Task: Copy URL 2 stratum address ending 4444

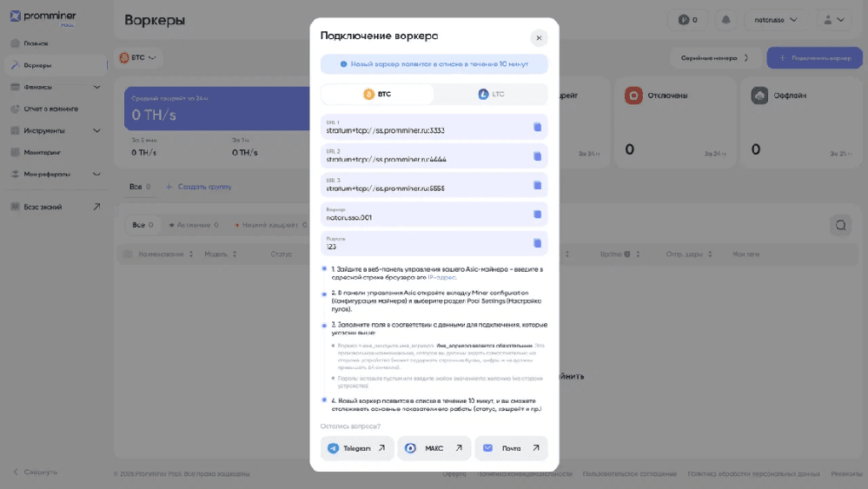Action: (537, 156)
